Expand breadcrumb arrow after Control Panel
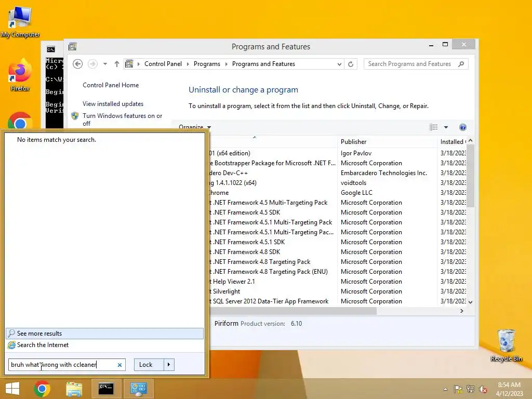 188,64
